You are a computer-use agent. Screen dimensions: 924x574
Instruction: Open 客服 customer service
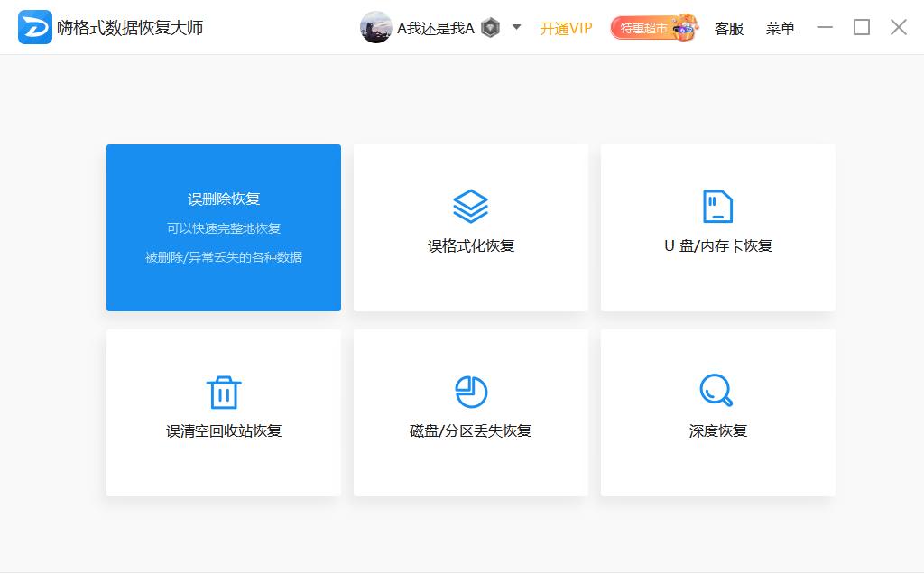click(x=728, y=28)
